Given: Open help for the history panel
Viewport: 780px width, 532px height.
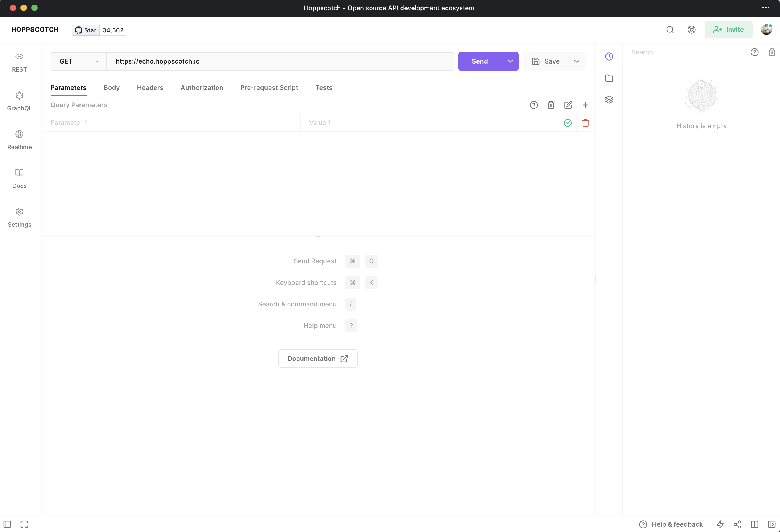Looking at the screenshot, I should click(x=754, y=52).
